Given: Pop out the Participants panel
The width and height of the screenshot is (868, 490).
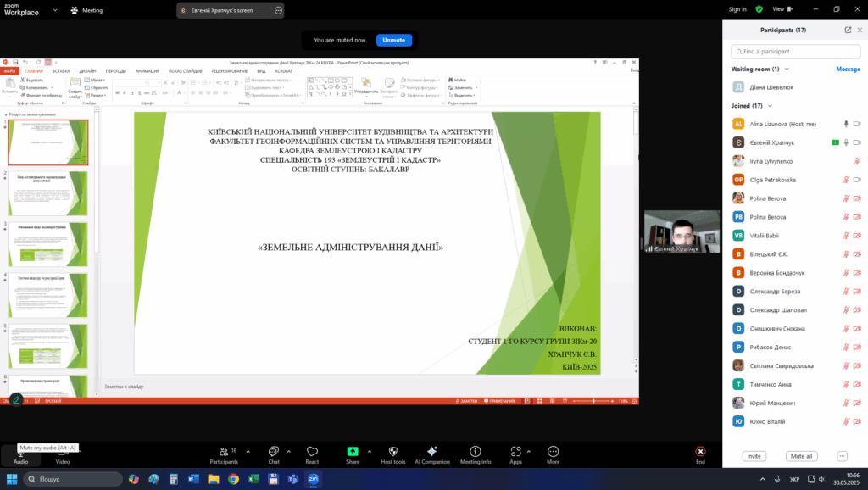Looking at the screenshot, I should pyautogui.click(x=848, y=30).
